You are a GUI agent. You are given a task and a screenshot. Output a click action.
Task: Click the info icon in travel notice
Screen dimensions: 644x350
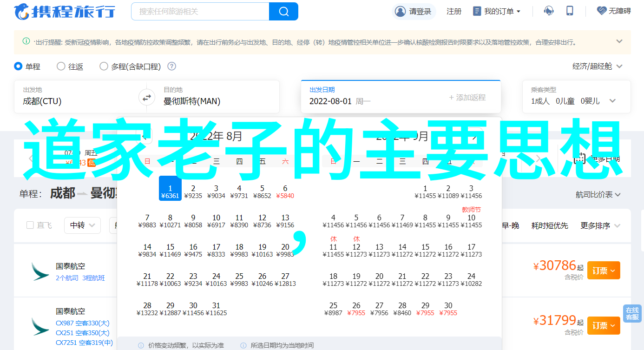tap(26, 41)
